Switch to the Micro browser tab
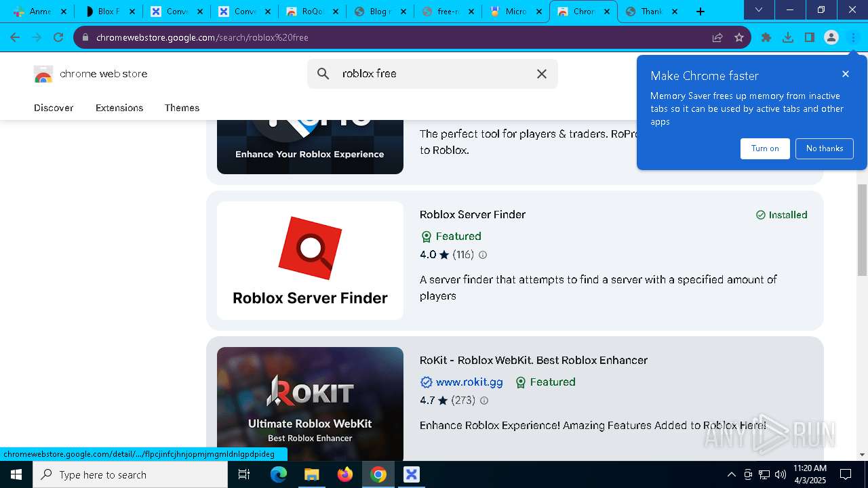868x488 pixels. tap(515, 12)
